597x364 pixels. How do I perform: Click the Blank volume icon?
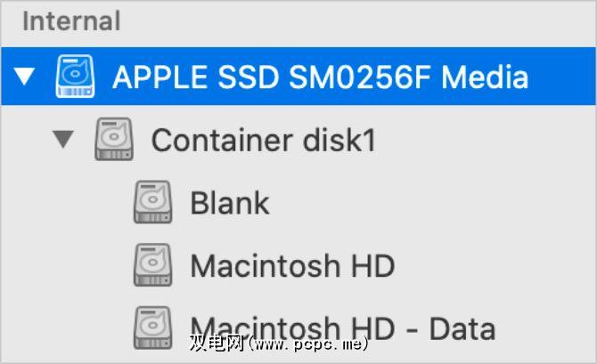tap(151, 203)
